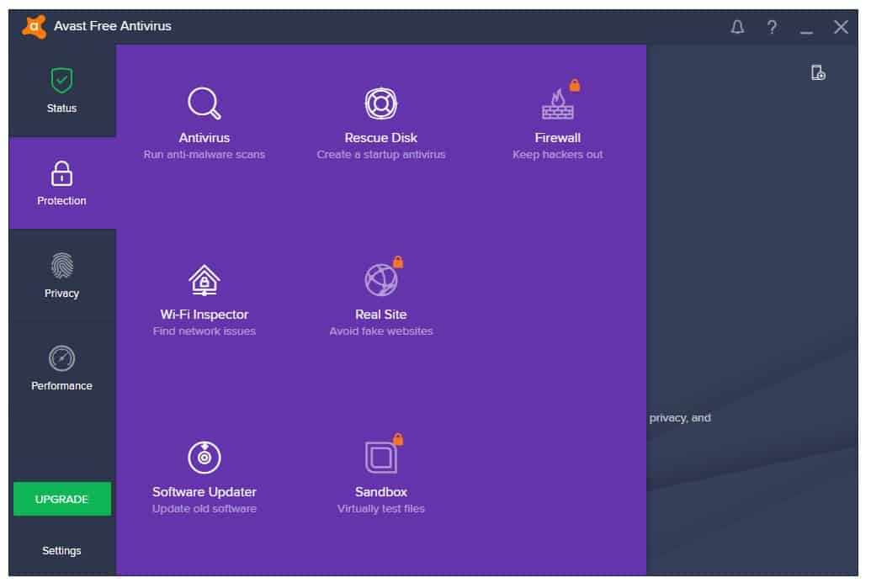Select the Firewall brick wall icon
The height and width of the screenshot is (588, 871).
[557, 104]
